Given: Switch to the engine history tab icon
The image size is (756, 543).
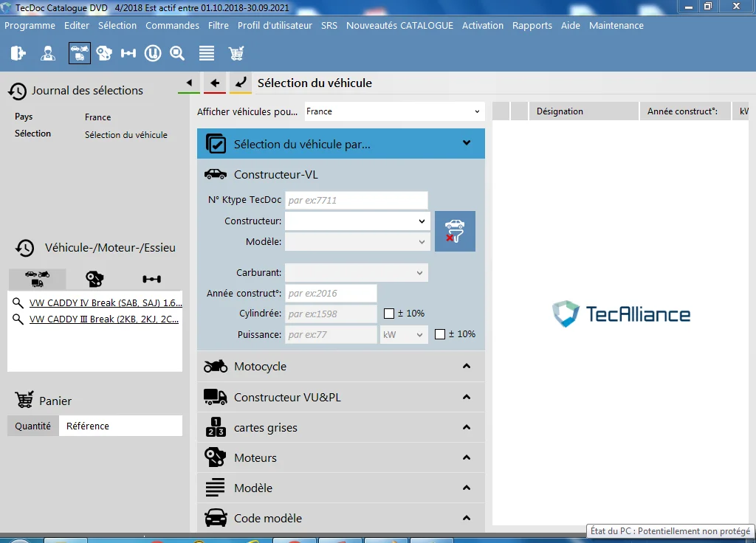Looking at the screenshot, I should 94,279.
